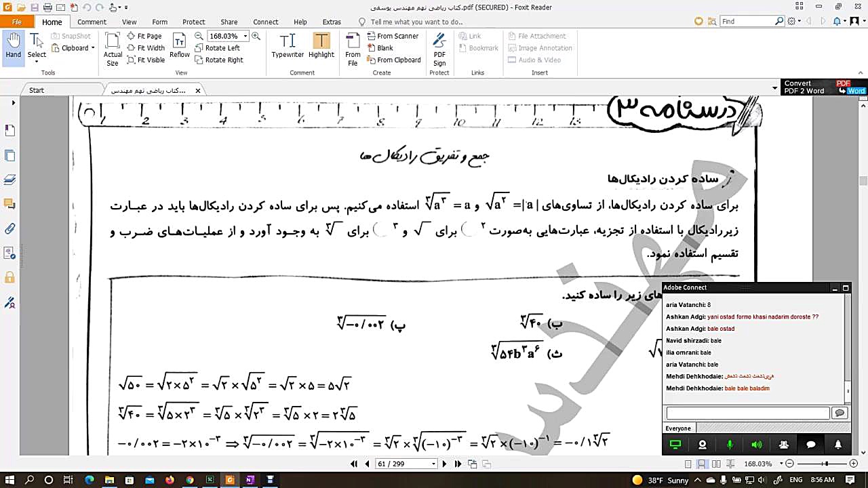Viewport: 868px width, 488px height.
Task: Open the PDF Sign tool
Action: [439, 49]
